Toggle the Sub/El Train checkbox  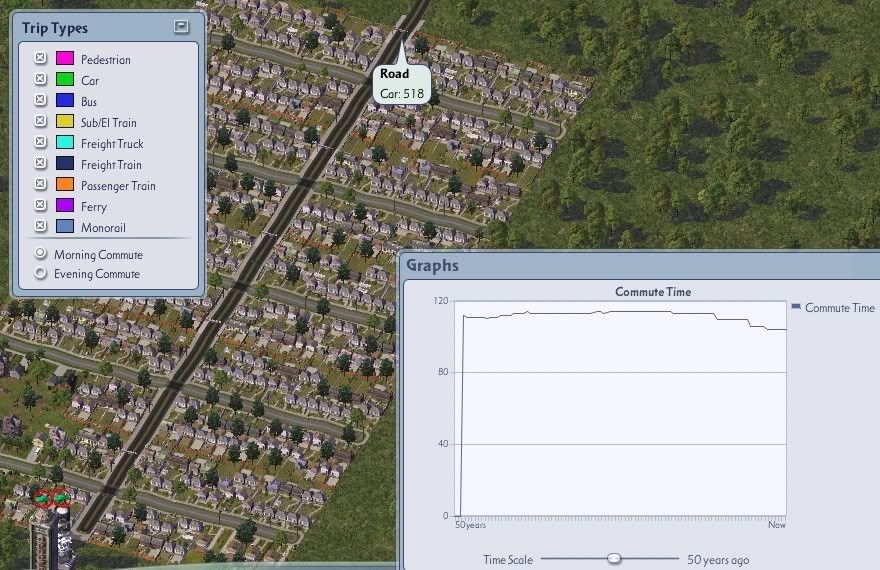40,121
